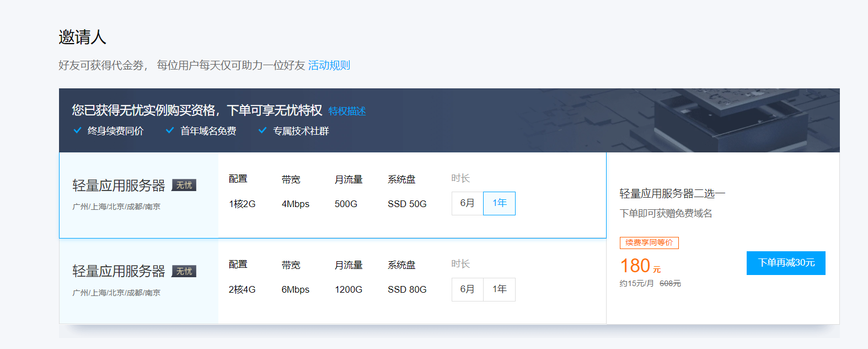This screenshot has height=349, width=868.
Task: Select 1年 duration for 1核2G server
Action: point(500,203)
